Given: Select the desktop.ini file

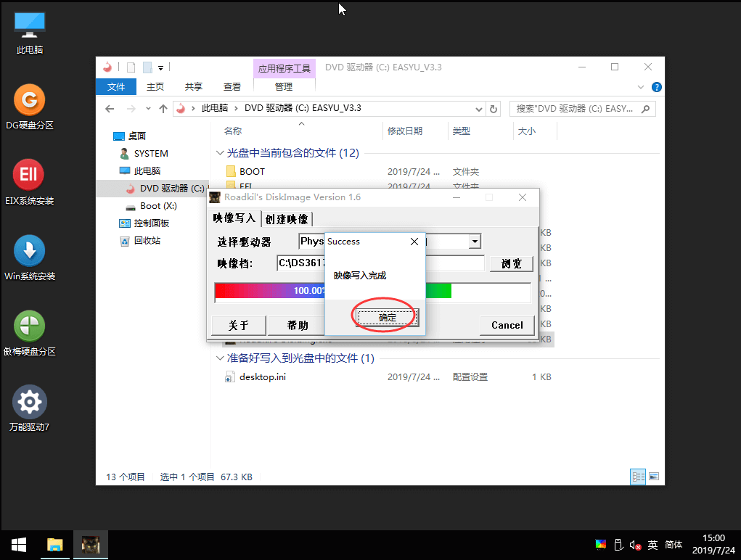Looking at the screenshot, I should coord(263,376).
